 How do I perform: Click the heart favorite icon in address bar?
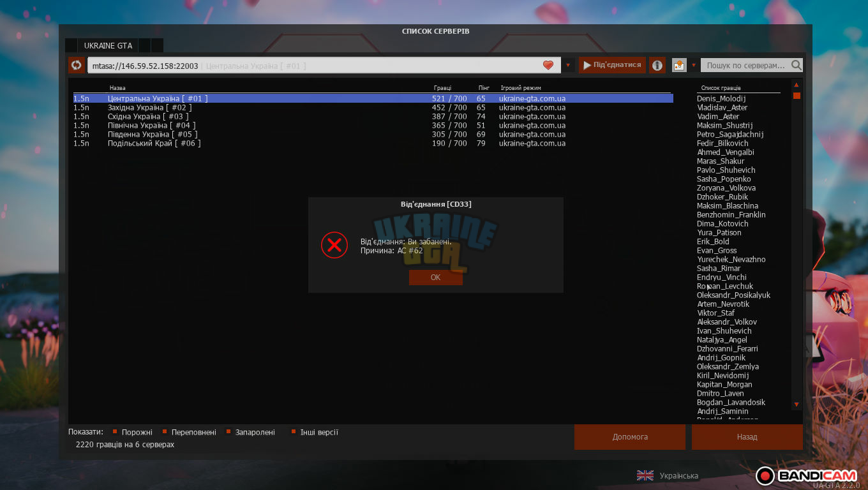point(548,65)
